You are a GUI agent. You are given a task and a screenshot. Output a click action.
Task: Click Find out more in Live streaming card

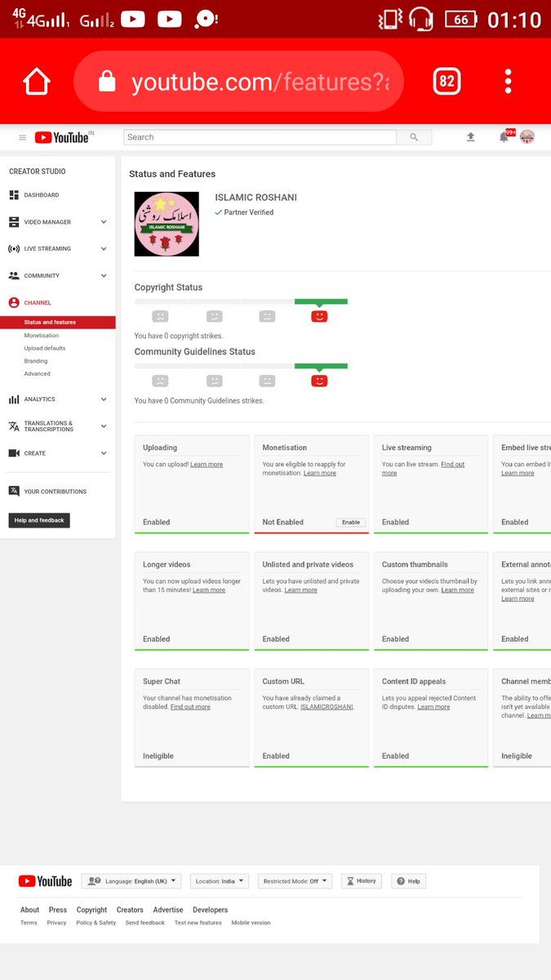(423, 469)
